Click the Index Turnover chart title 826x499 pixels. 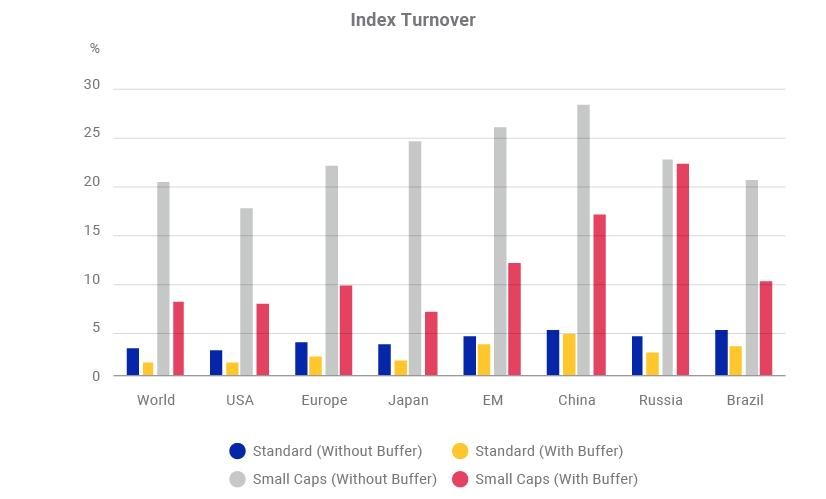point(413,20)
